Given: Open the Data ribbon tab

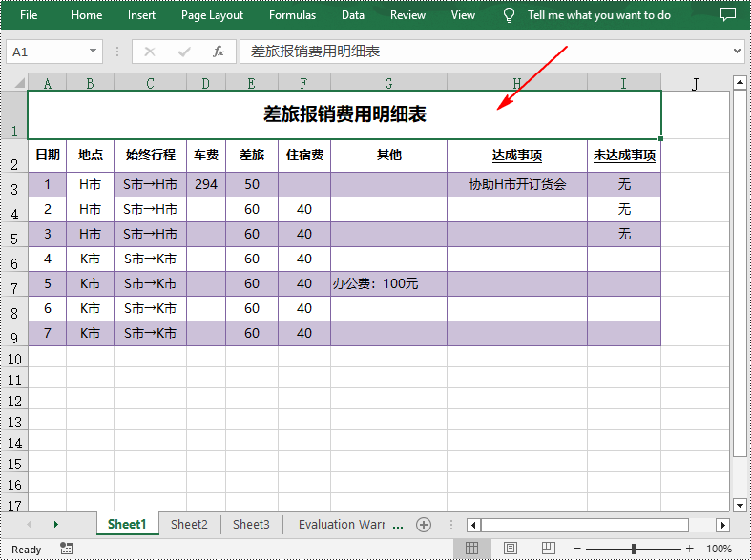Looking at the screenshot, I should [353, 15].
